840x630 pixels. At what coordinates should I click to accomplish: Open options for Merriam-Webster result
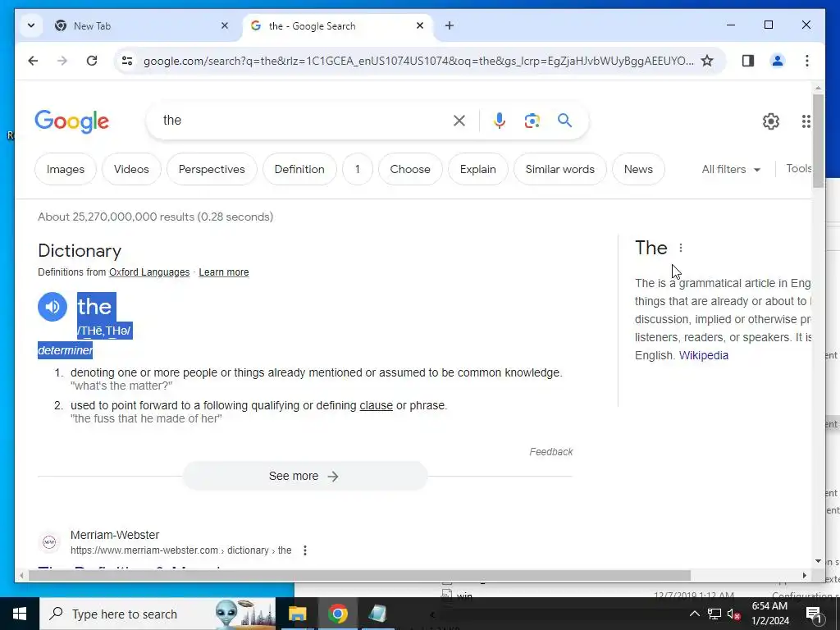click(x=305, y=550)
